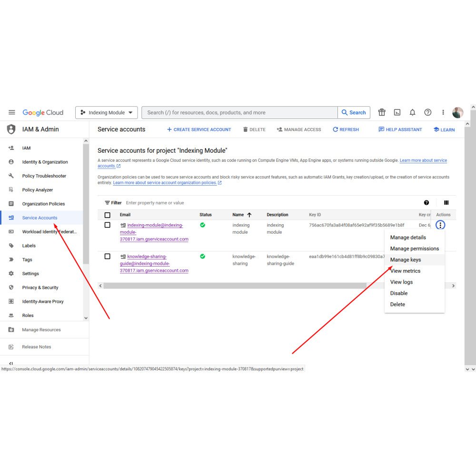Open the indexing-module service account email link
The height and width of the screenshot is (476, 476).
point(154,232)
